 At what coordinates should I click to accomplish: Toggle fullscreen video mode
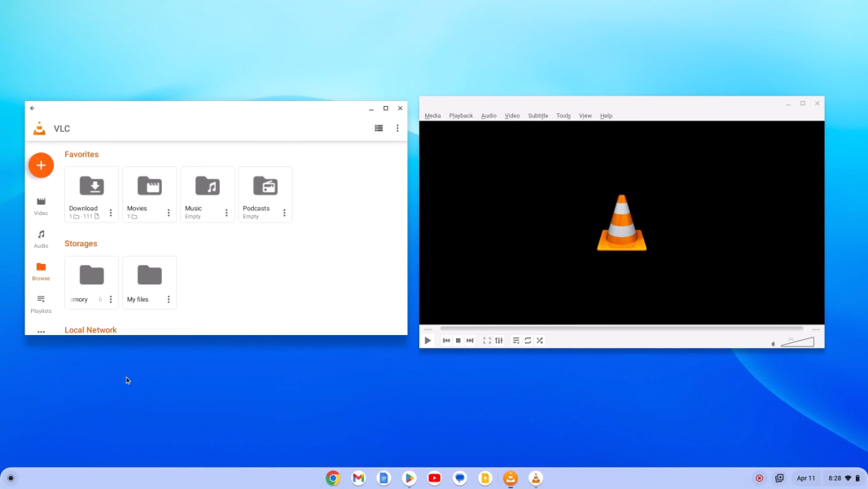pos(487,341)
